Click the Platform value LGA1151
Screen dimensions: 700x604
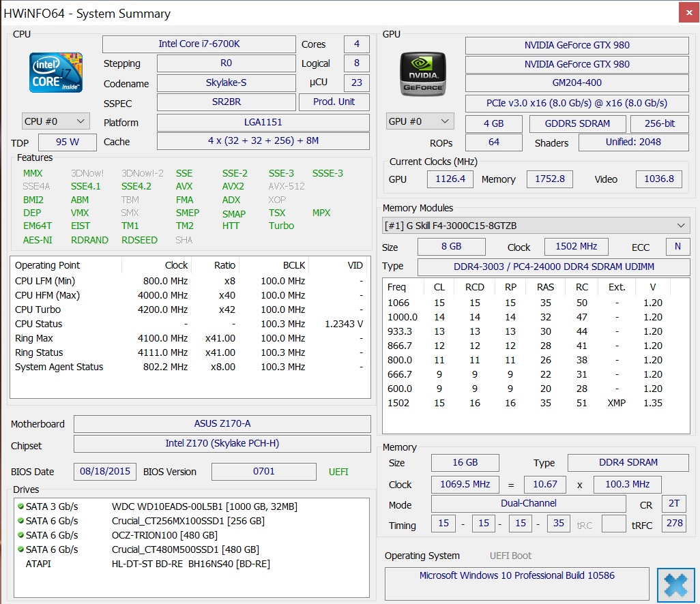click(x=263, y=123)
